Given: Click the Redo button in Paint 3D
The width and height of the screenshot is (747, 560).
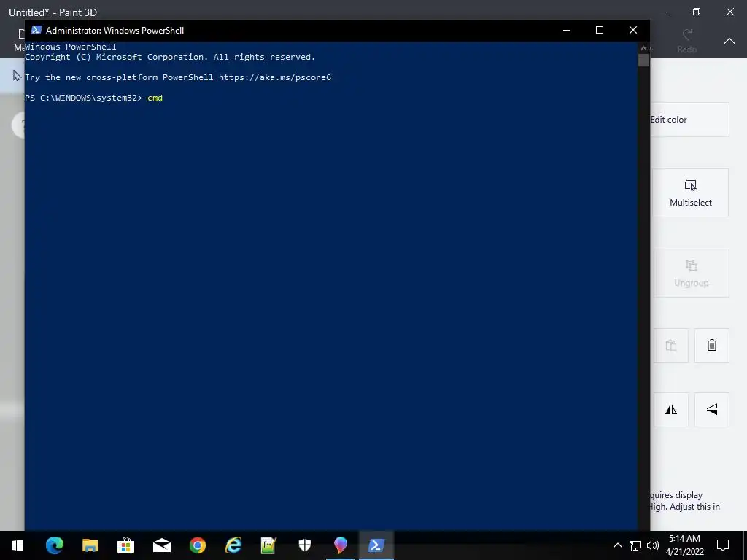Looking at the screenshot, I should coord(686,41).
